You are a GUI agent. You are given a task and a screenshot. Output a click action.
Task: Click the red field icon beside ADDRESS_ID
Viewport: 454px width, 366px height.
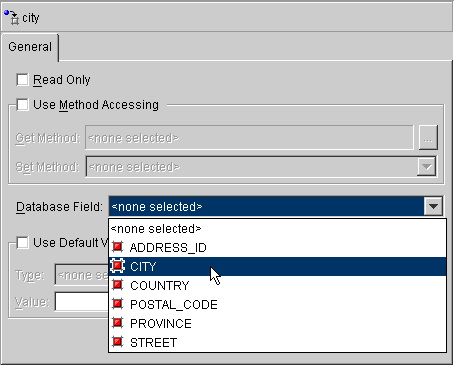point(117,247)
